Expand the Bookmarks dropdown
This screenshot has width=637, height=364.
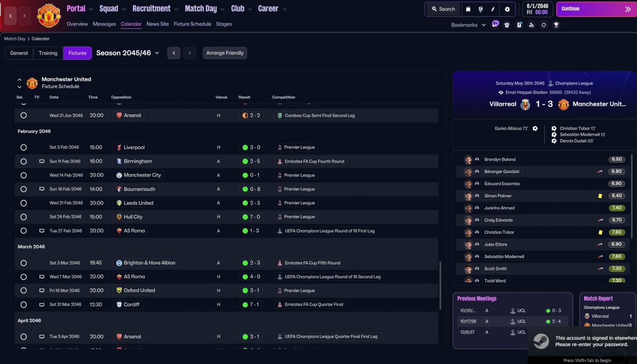point(468,25)
